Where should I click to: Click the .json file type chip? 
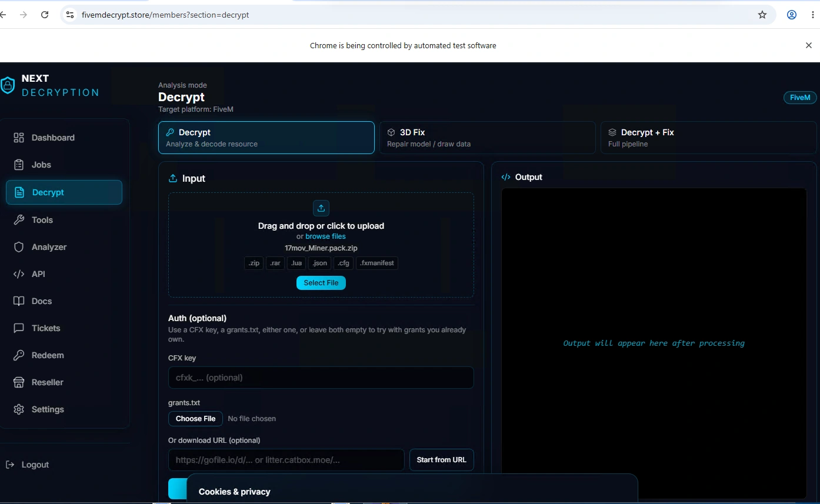point(320,263)
